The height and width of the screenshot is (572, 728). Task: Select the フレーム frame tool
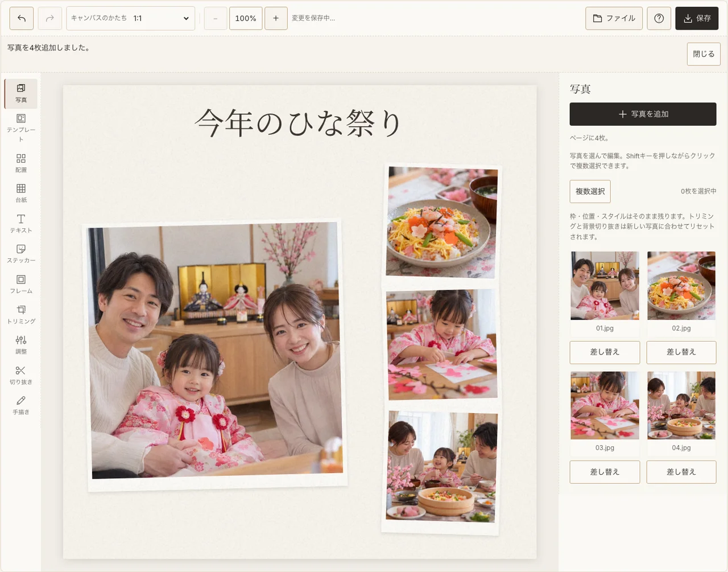point(21,284)
